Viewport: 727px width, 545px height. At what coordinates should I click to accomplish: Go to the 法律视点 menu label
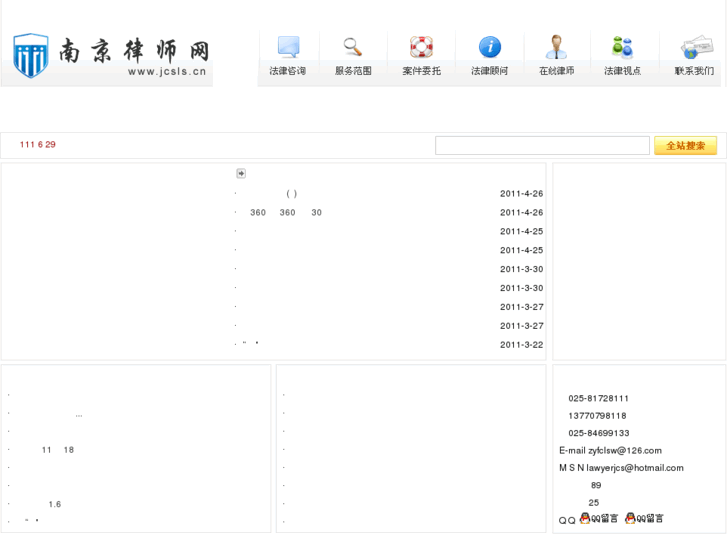[x=622, y=71]
